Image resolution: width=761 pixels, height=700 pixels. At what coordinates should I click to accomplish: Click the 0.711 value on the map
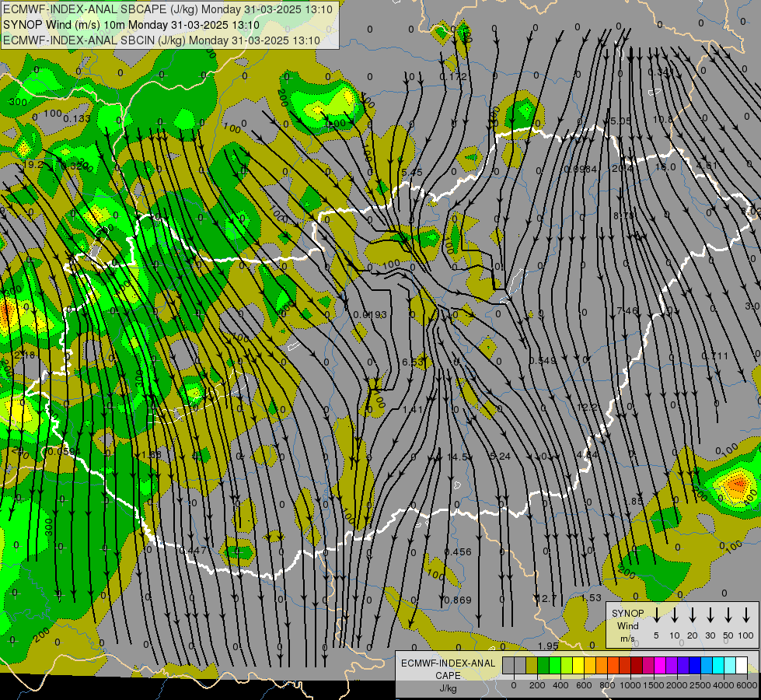click(x=715, y=356)
